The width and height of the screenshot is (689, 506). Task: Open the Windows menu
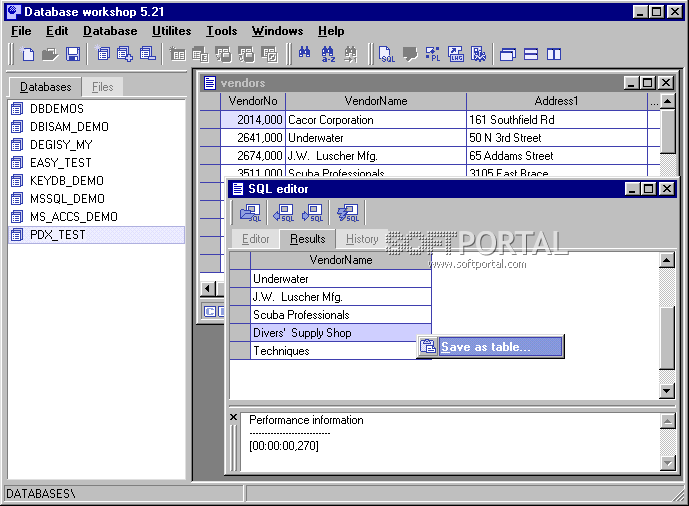coord(277,31)
